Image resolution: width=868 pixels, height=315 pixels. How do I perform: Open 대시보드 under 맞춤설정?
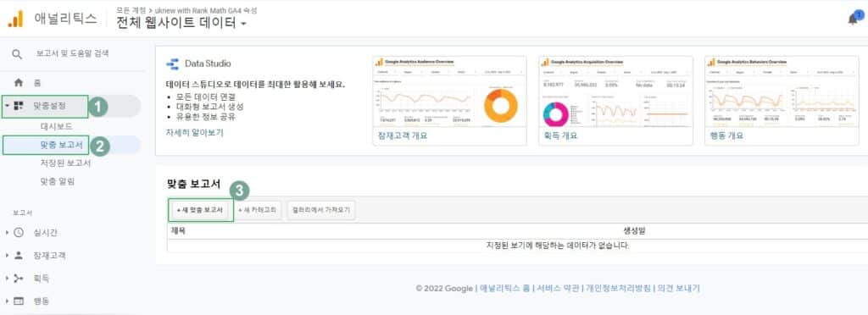[57, 126]
